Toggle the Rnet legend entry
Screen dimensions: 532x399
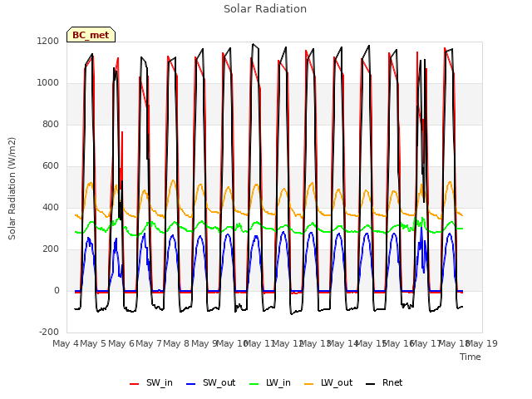click(x=384, y=383)
